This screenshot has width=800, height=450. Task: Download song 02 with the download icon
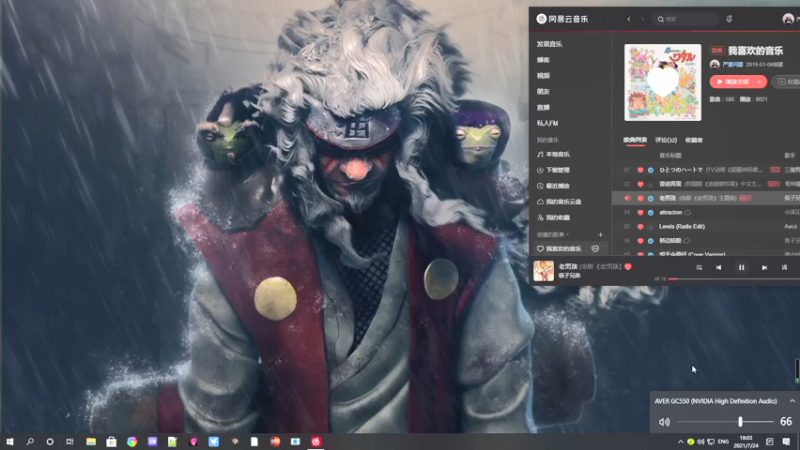click(x=651, y=184)
